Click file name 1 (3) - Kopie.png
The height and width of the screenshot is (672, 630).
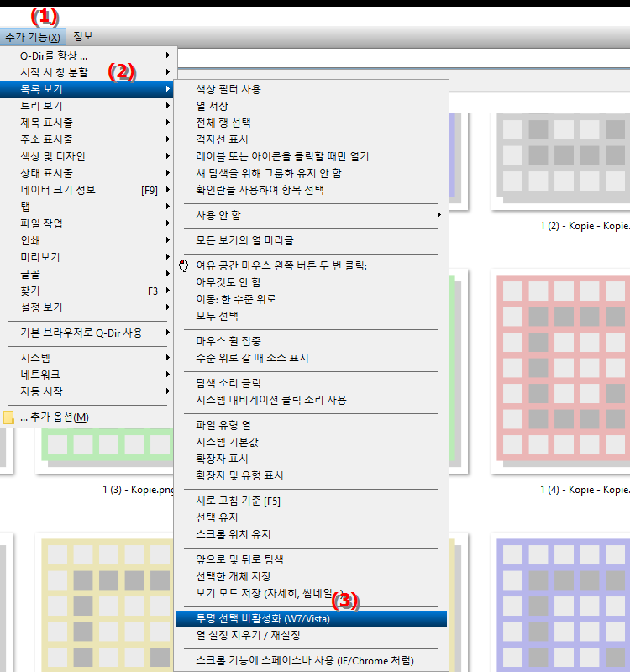pos(138,490)
